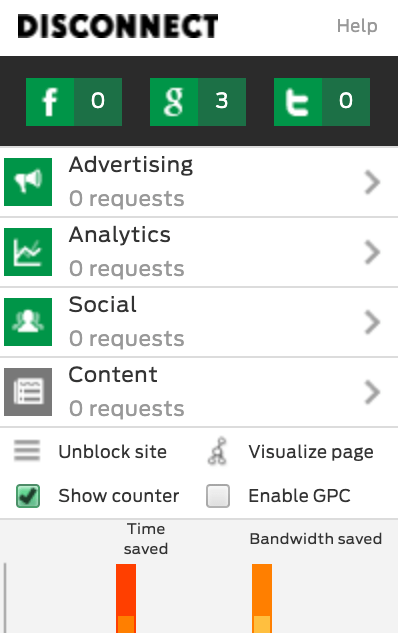The height and width of the screenshot is (633, 398).
Task: Click the Social people icon
Action: coord(28,322)
